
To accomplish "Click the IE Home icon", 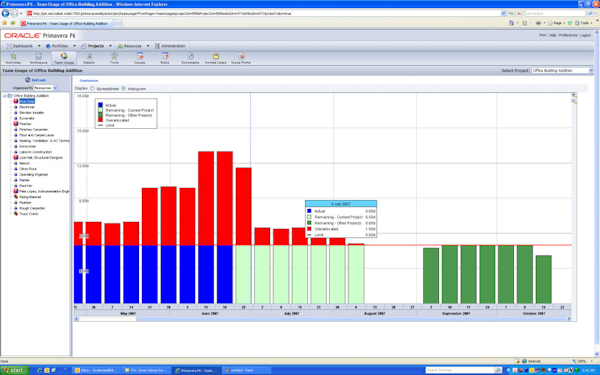I will click(511, 23).
